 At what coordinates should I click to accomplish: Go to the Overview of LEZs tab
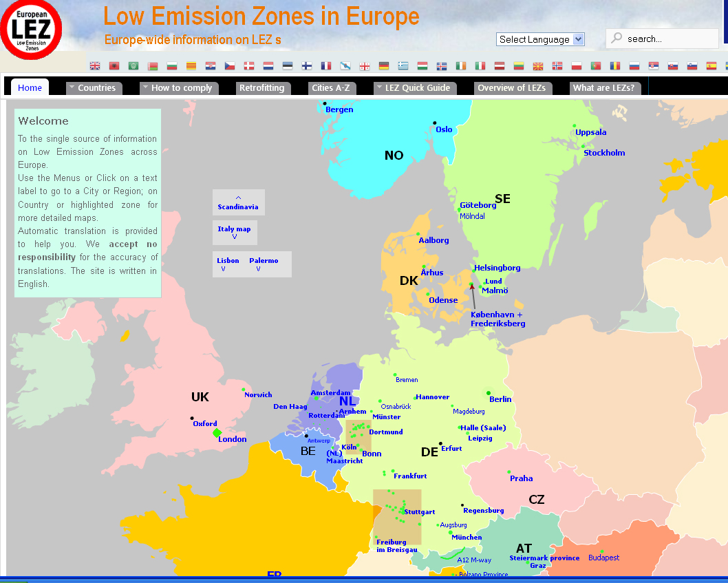click(511, 88)
